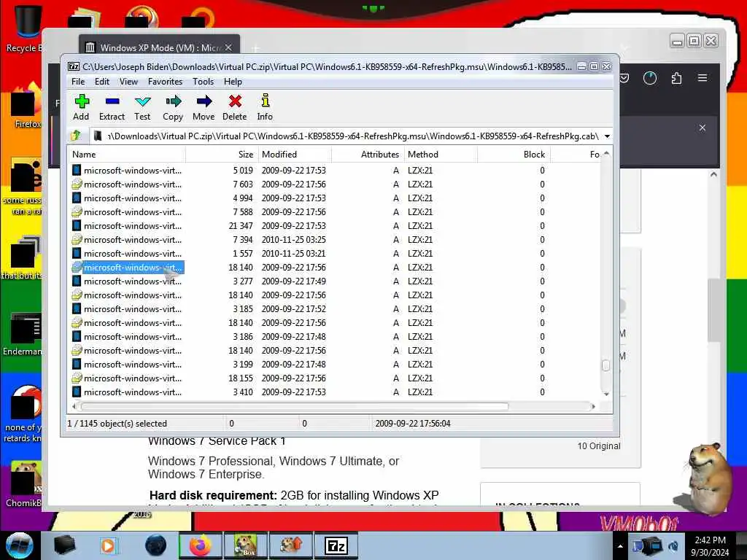
Task: Close the Windows XP Mode browser tab
Action: point(228,47)
